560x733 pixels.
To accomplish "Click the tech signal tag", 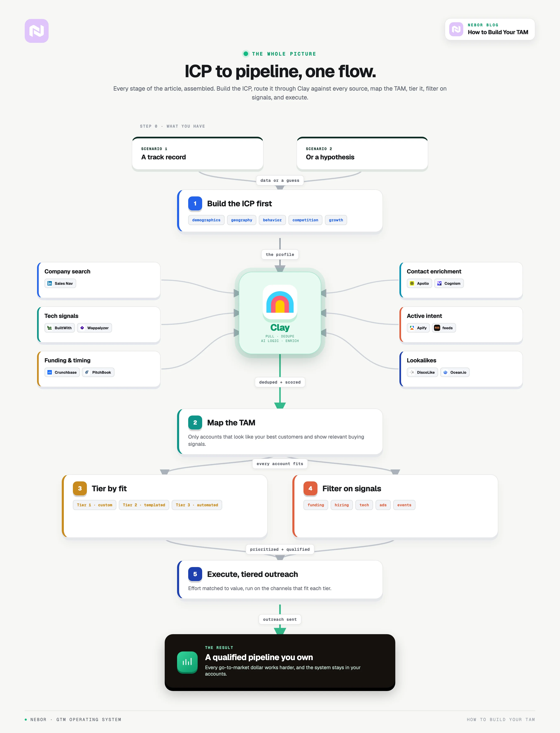I will (364, 505).
